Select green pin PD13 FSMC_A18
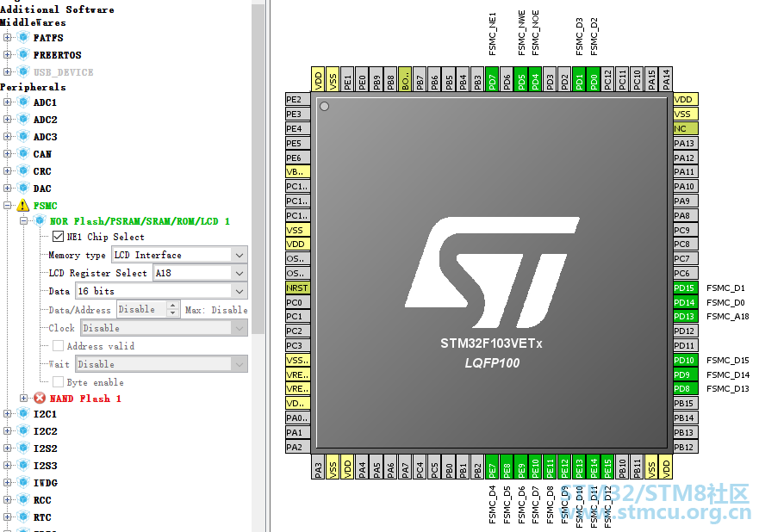The image size is (759, 532). pos(686,316)
